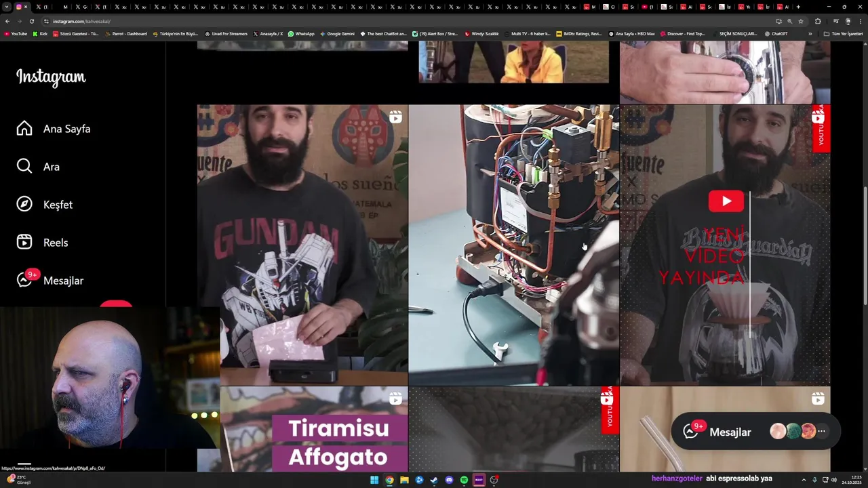Click the volume icon in system tray

click(833, 480)
